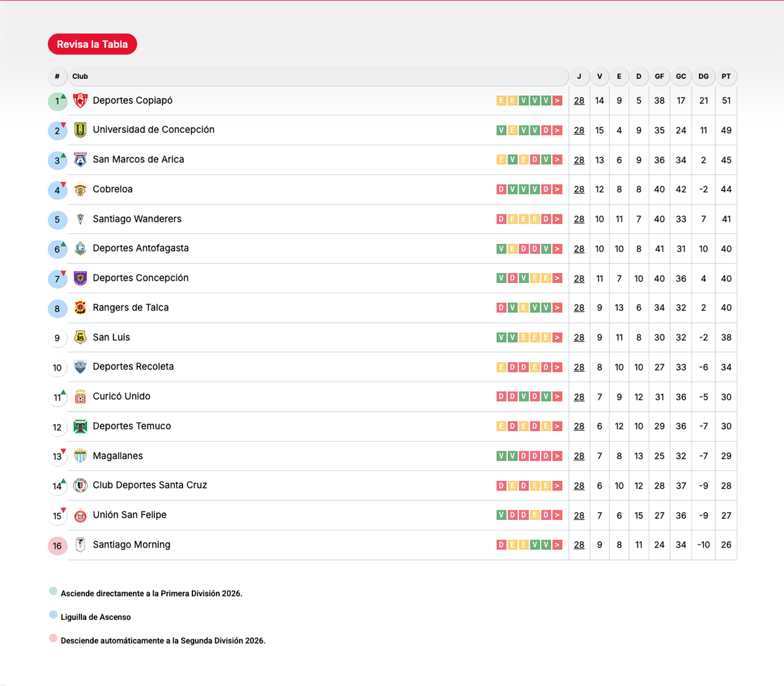Click the Curicó Unido club crest

[x=80, y=397]
